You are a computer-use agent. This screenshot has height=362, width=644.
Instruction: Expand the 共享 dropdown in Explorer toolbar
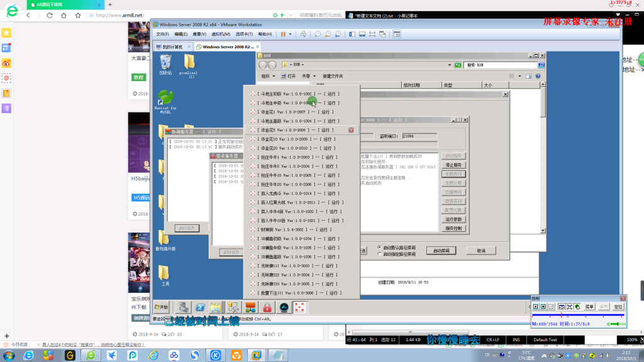pyautogui.click(x=308, y=76)
